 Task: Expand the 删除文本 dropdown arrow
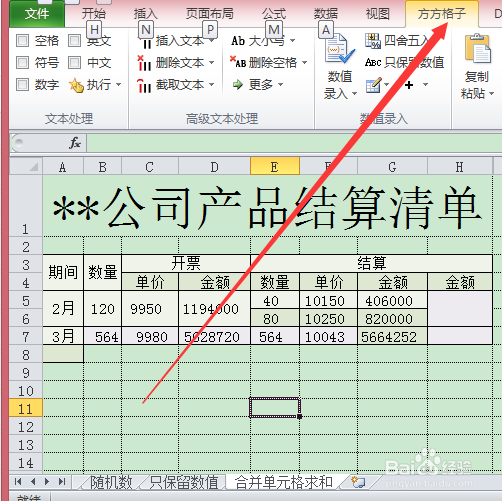tap(211, 63)
